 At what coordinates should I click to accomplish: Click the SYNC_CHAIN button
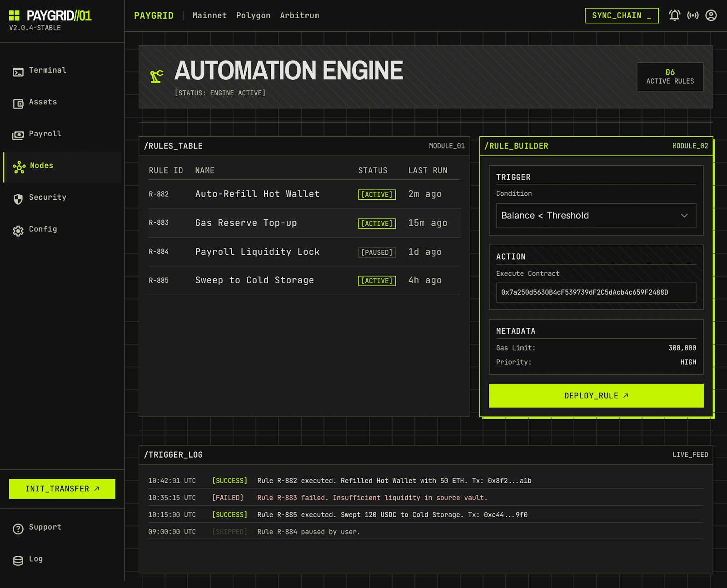click(x=622, y=15)
